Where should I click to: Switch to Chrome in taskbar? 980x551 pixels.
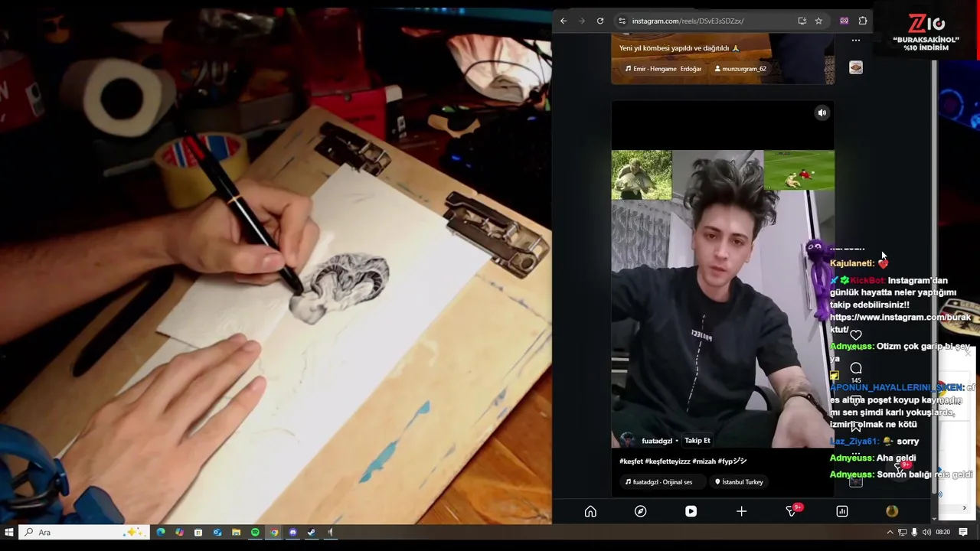coord(274,533)
